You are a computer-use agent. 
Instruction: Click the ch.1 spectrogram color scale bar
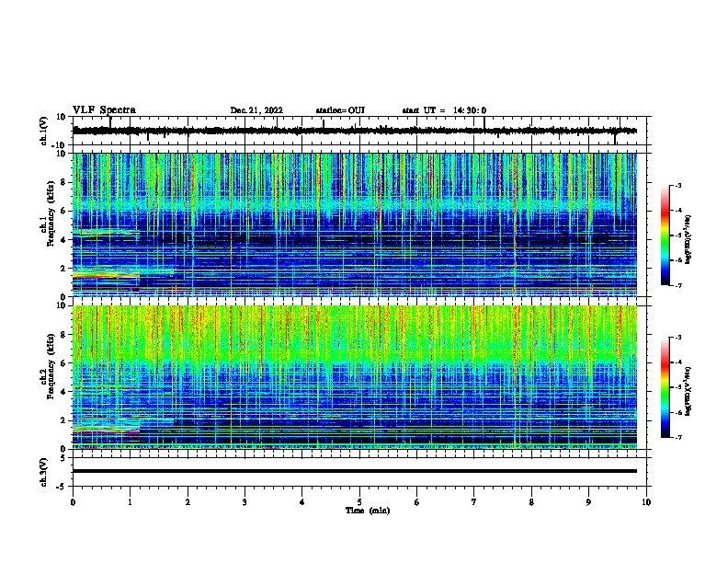(665, 236)
